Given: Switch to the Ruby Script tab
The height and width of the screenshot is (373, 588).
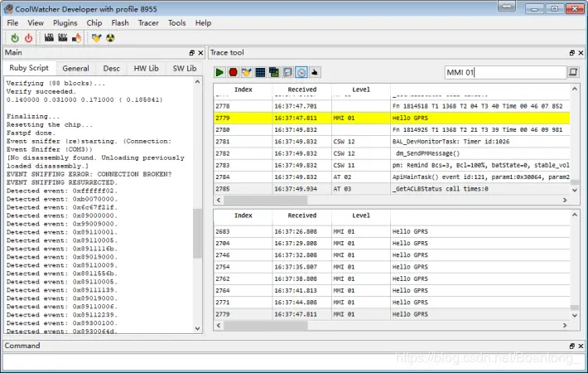Looking at the screenshot, I should pos(29,68).
